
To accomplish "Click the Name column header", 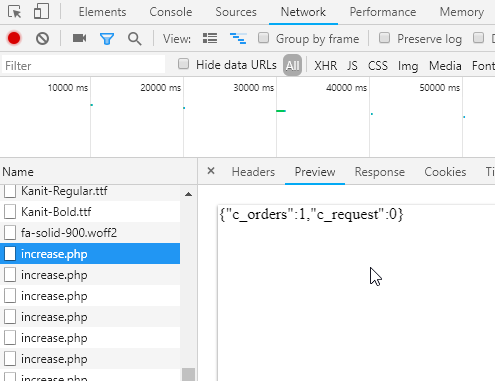I will click(98, 172).
